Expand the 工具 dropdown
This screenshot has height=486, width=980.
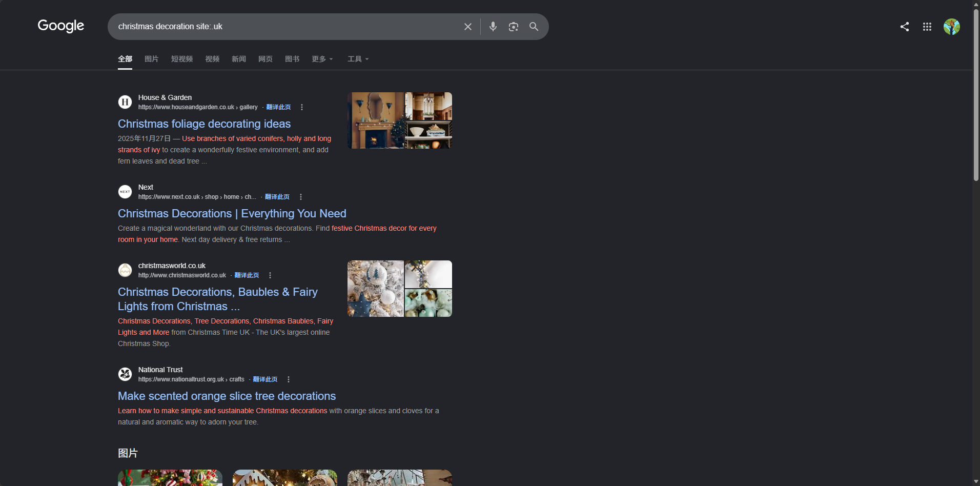[x=358, y=59]
